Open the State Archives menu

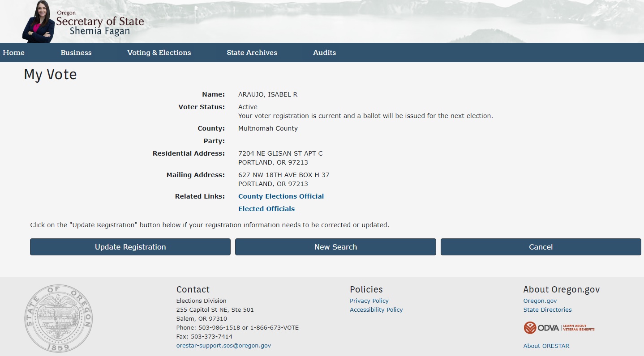pos(252,52)
